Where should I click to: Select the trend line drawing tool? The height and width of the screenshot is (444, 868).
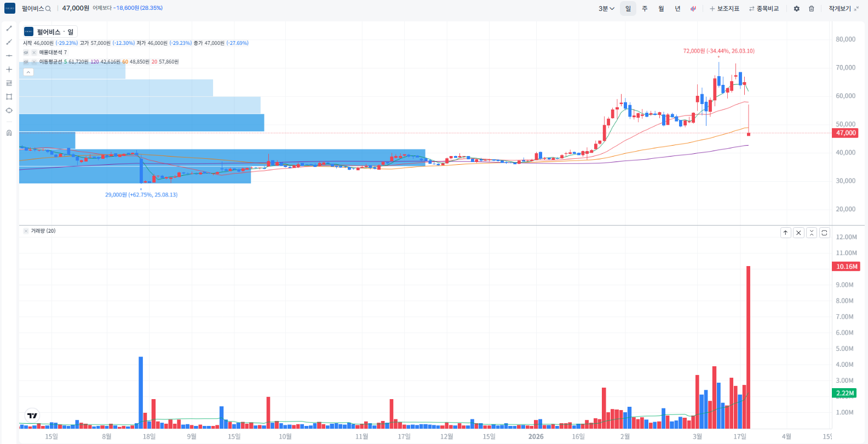[9, 28]
